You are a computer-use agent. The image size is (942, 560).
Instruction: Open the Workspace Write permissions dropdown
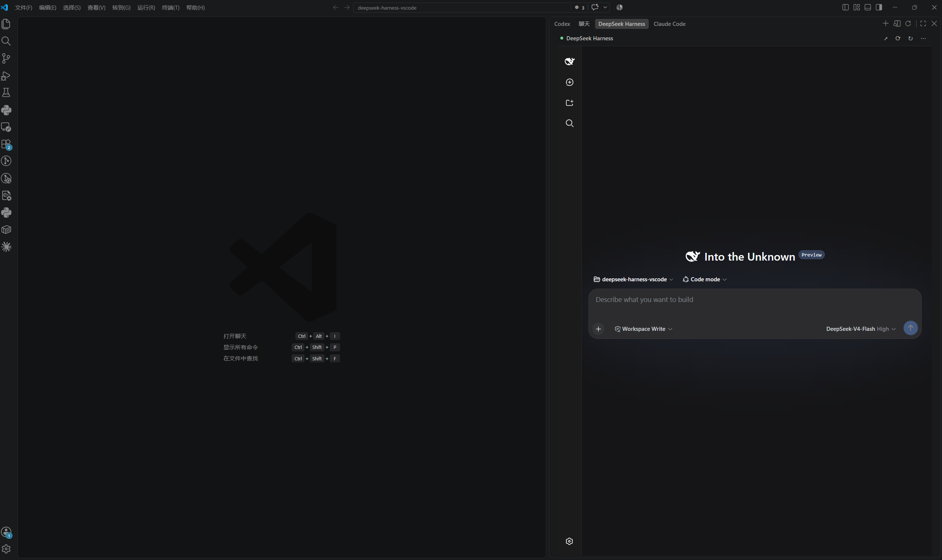pos(644,329)
